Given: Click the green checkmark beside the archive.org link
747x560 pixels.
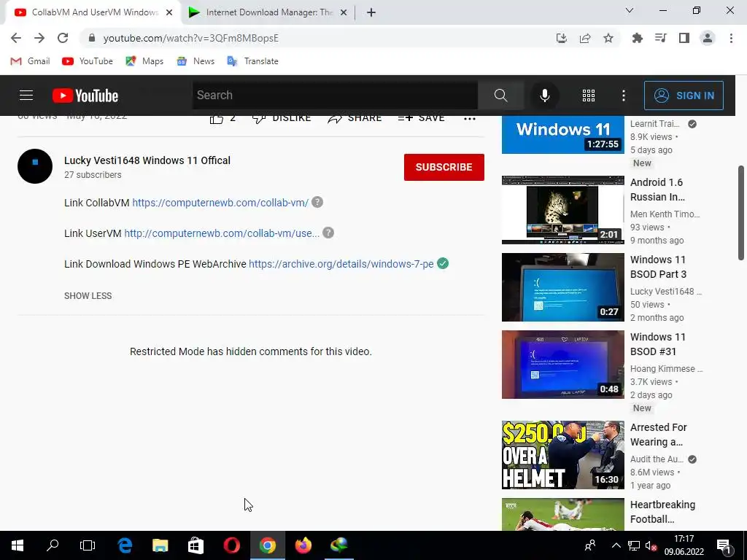Looking at the screenshot, I should (x=443, y=263).
